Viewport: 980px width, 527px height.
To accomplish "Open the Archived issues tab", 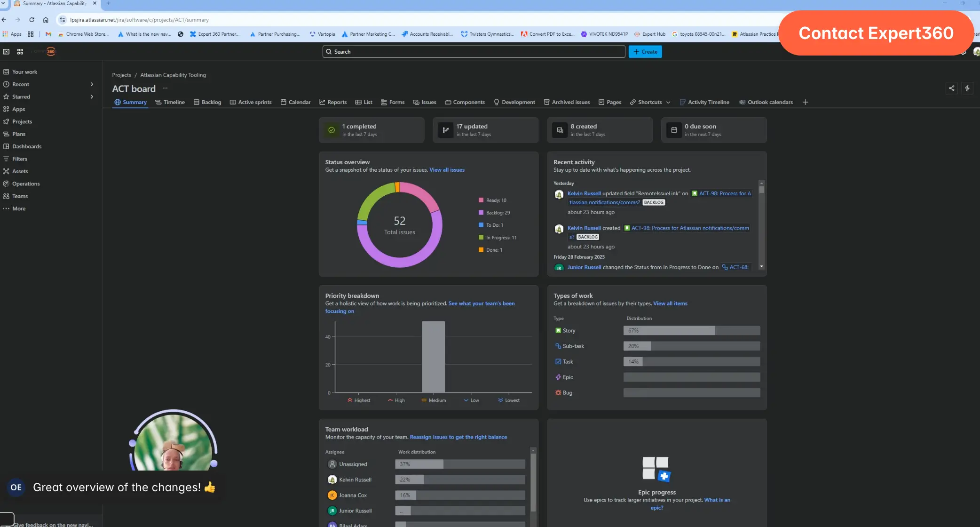I will click(x=567, y=102).
